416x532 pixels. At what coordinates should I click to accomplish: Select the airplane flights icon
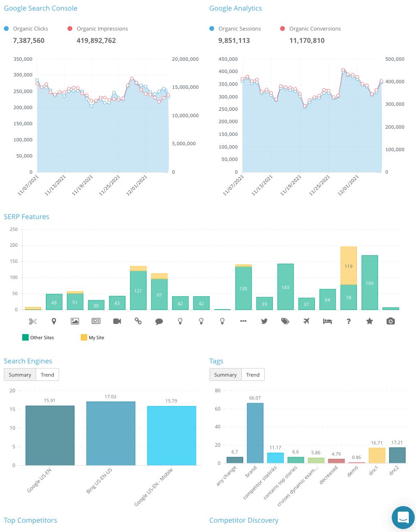pos(306,321)
